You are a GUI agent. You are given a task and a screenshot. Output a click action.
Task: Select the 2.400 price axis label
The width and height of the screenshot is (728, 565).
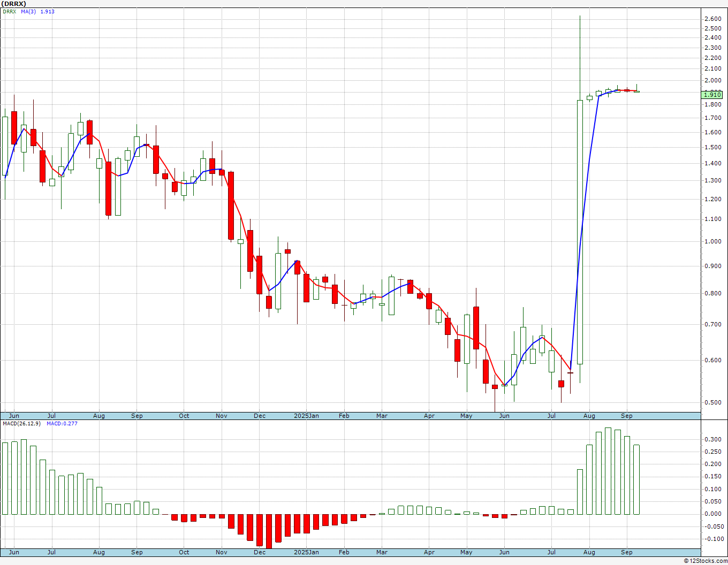(x=712, y=37)
